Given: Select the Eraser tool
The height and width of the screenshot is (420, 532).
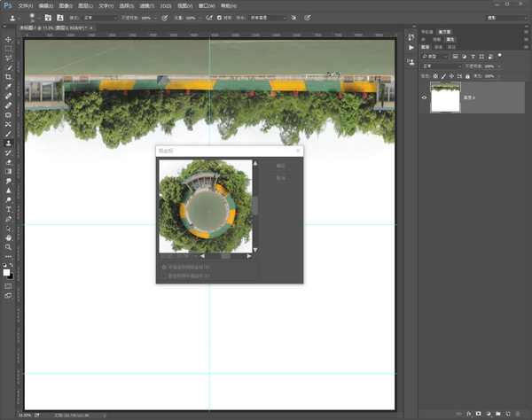Looking at the screenshot, I should click(8, 162).
